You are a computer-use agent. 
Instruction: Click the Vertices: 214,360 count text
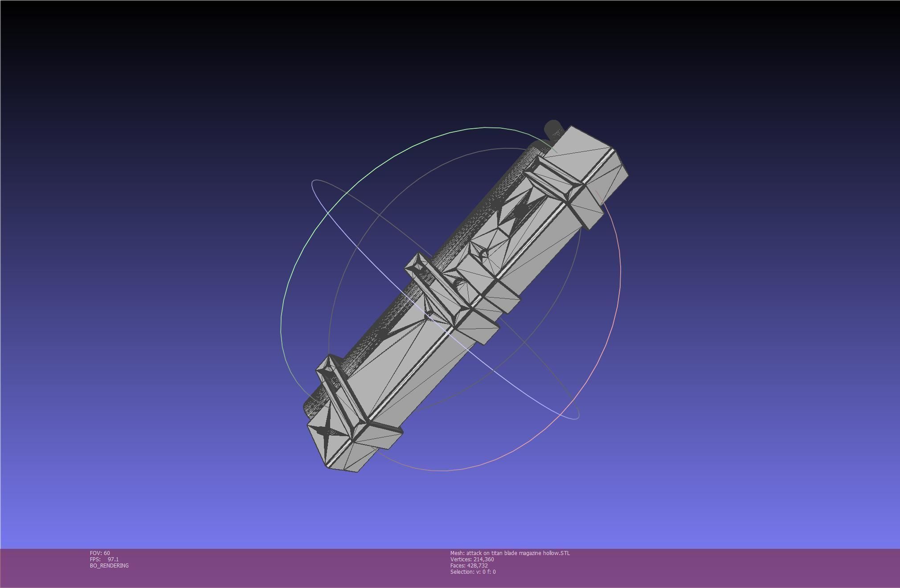[472, 559]
